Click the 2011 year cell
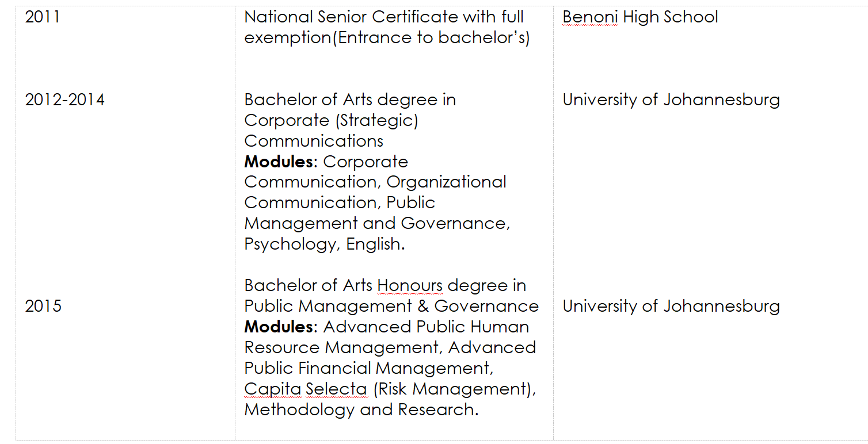This screenshot has width=868, height=444. pyautogui.click(x=43, y=17)
